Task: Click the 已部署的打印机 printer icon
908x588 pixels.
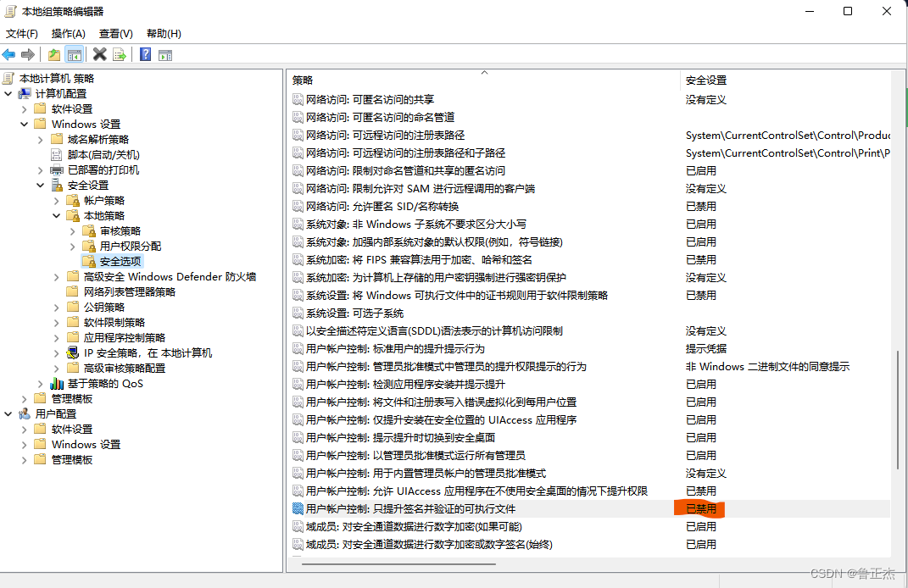Action: 57,170
